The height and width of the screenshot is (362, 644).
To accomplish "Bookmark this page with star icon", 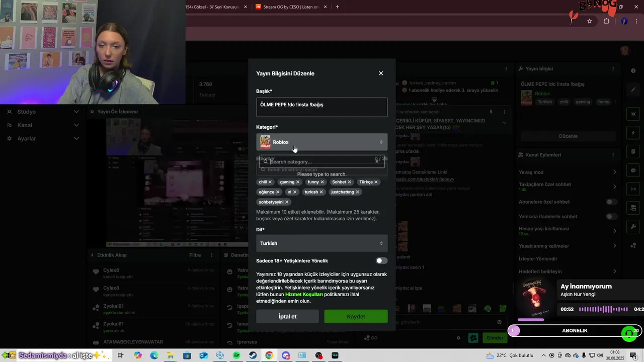I will click(x=590, y=21).
